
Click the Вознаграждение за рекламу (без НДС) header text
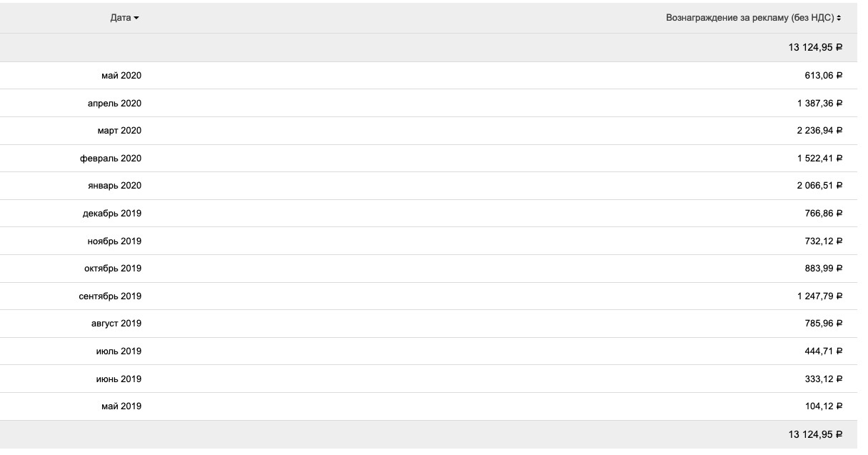750,18
